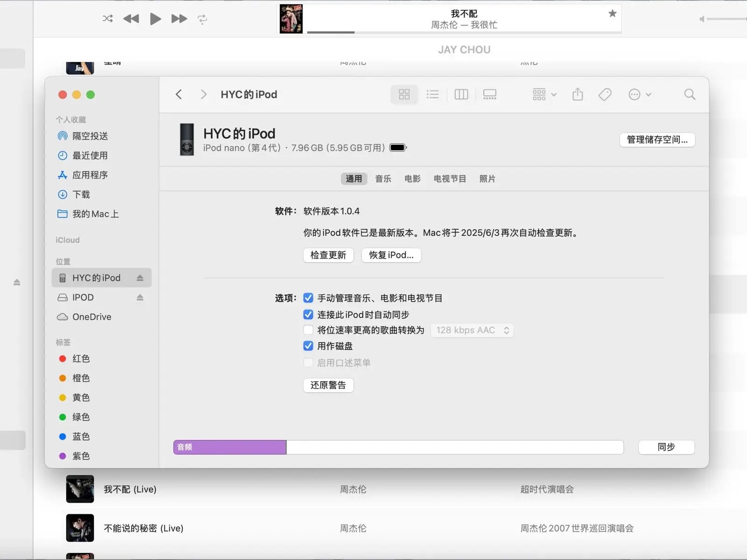Click eject icon in Music sidebar
This screenshot has height=560, width=747.
tap(17, 282)
